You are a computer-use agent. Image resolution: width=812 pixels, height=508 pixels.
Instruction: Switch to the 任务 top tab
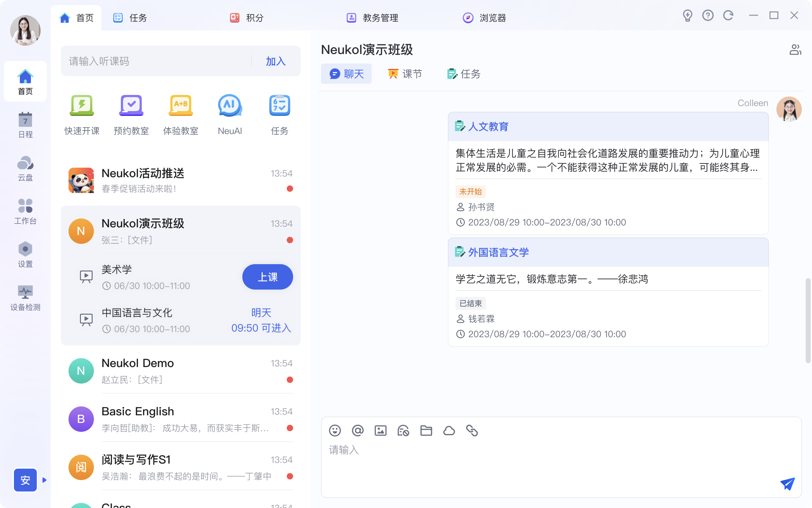(130, 18)
